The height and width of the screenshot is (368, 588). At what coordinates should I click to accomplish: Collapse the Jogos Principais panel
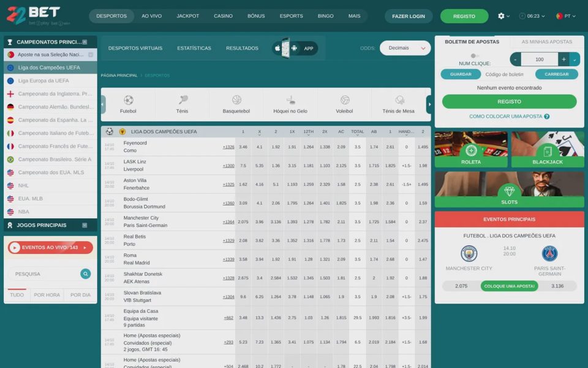tap(85, 225)
